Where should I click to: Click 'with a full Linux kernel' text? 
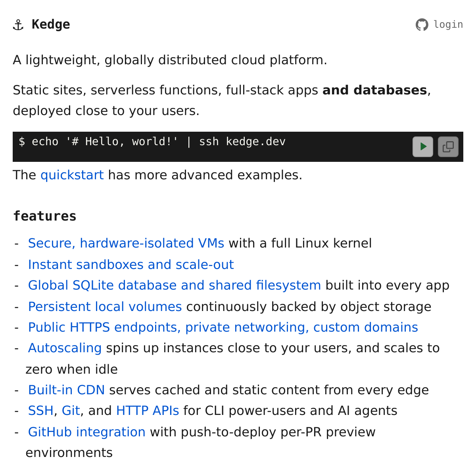tap(300, 243)
